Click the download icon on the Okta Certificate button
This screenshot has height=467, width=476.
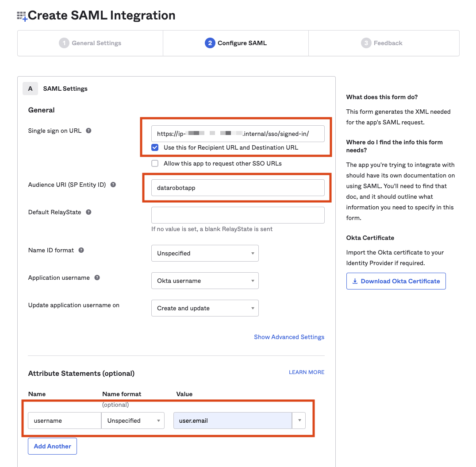[355, 281]
